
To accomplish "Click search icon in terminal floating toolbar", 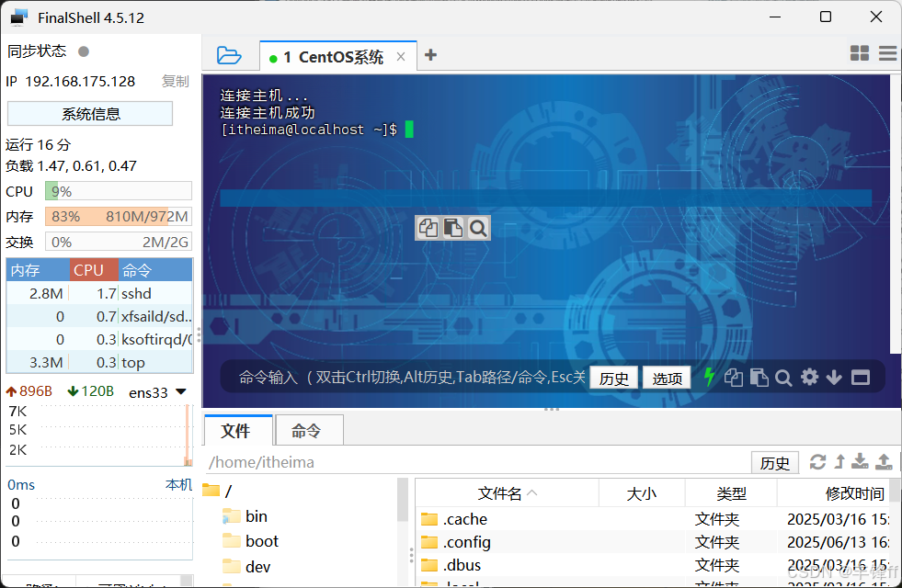I will [x=478, y=228].
